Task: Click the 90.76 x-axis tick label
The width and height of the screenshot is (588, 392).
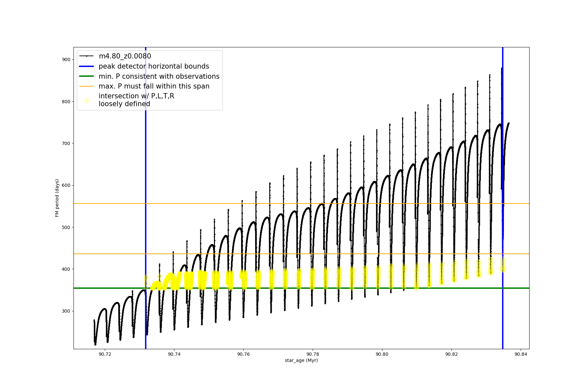Action: click(243, 354)
